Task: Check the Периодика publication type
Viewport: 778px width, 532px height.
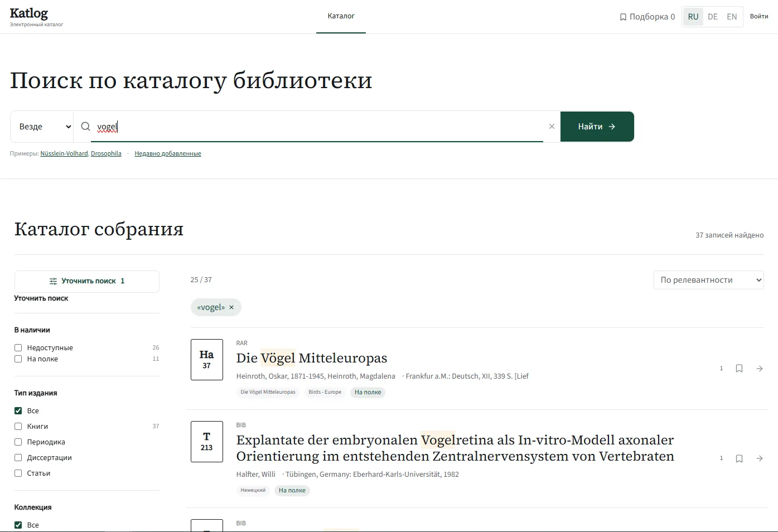Action: (18, 442)
